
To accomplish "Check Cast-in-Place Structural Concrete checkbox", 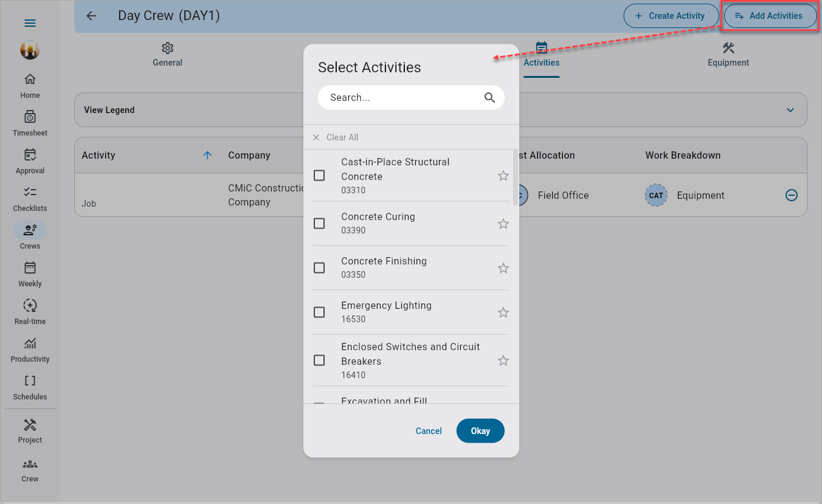I will [x=319, y=176].
